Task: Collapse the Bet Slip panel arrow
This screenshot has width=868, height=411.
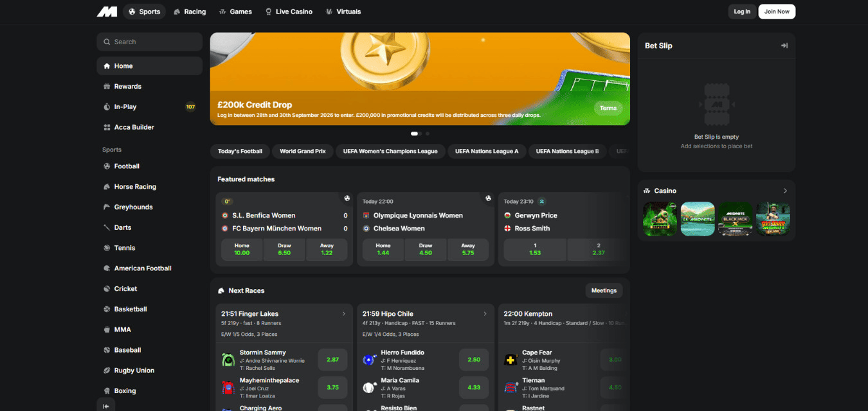Action: (784, 46)
